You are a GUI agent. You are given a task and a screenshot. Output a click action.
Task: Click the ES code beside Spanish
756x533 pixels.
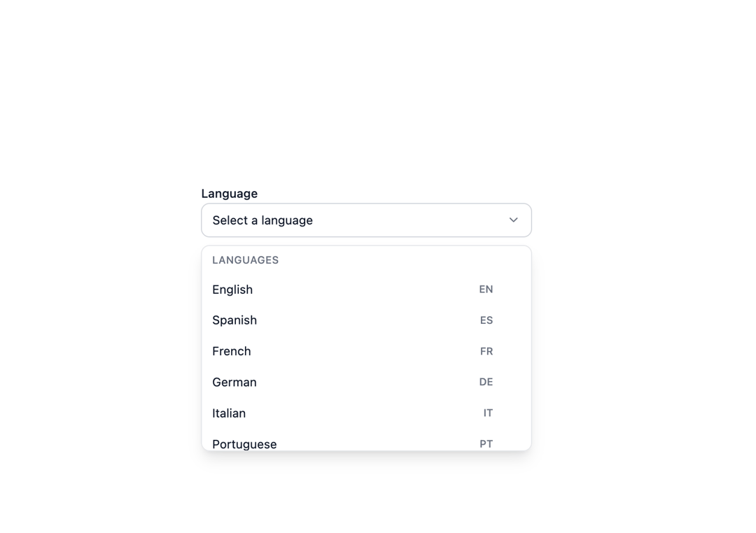[486, 320]
